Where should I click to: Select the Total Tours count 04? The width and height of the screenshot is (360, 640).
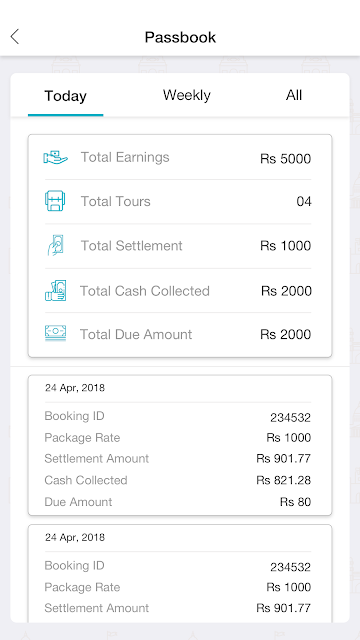[x=304, y=201]
